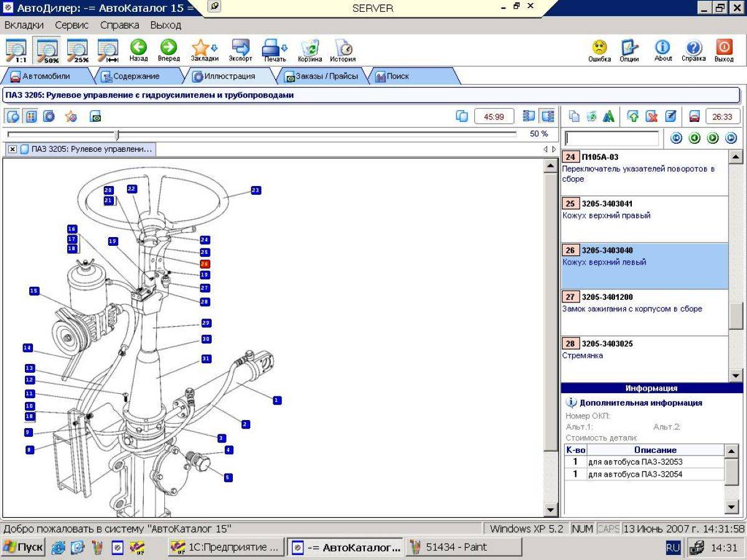This screenshot has height=560, width=747.
Task: Open Опции settings
Action: tap(629, 50)
